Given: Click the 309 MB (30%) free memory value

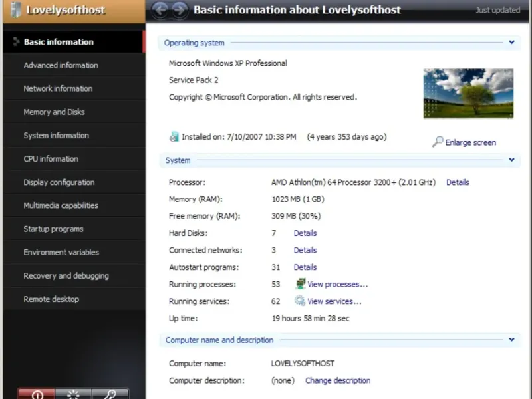Looking at the screenshot, I should click(296, 216).
